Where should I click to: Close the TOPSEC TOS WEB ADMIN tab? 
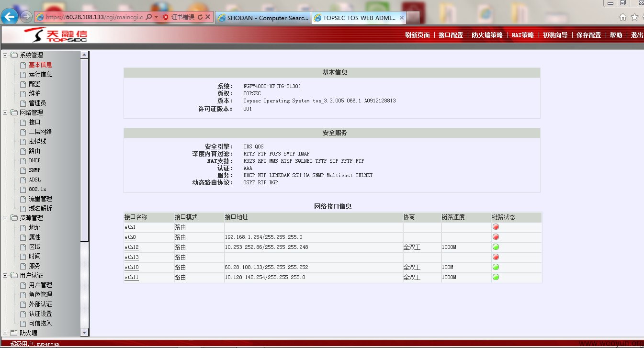click(402, 18)
